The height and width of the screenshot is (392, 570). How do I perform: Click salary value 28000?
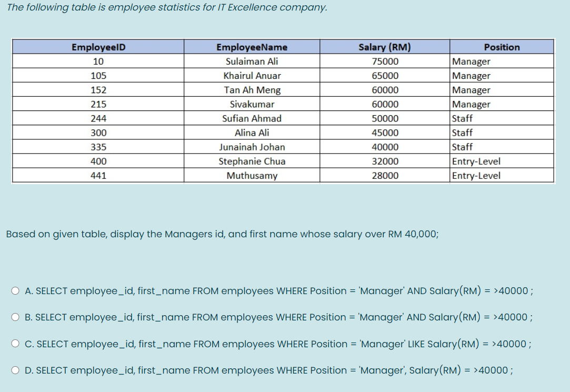pyautogui.click(x=385, y=175)
